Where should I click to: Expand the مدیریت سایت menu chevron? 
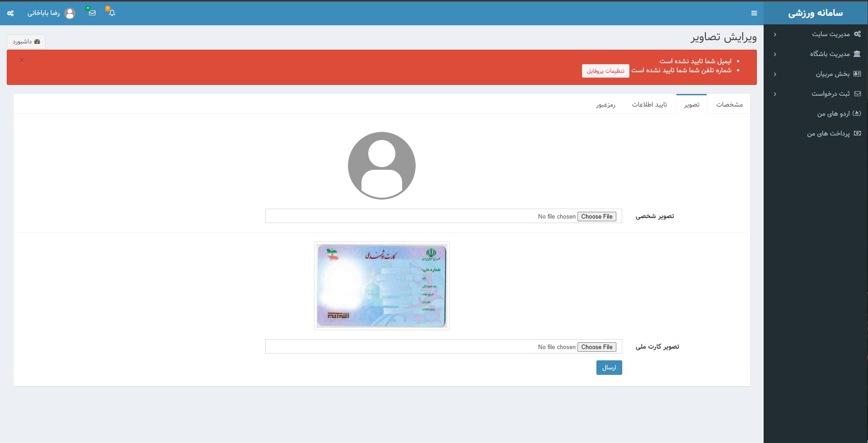point(775,34)
